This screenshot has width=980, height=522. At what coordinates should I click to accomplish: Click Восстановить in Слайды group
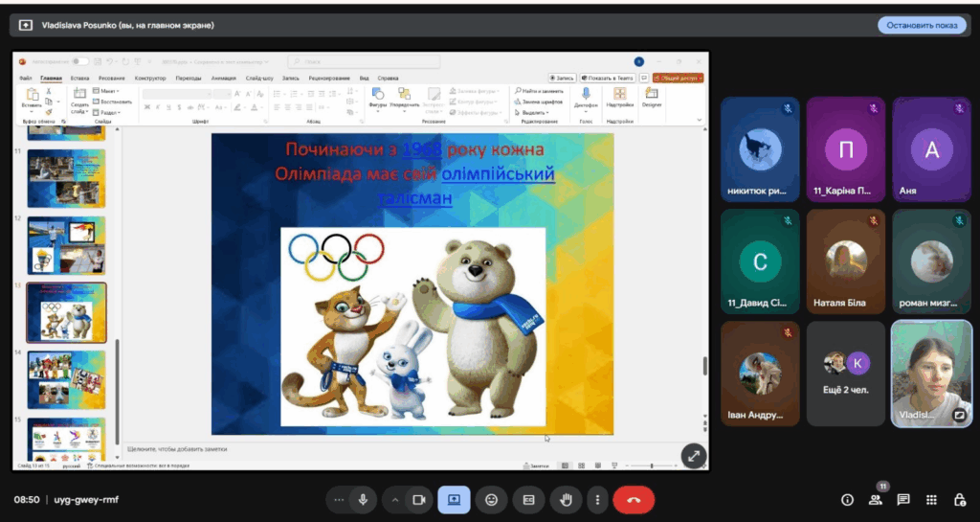pos(113,102)
